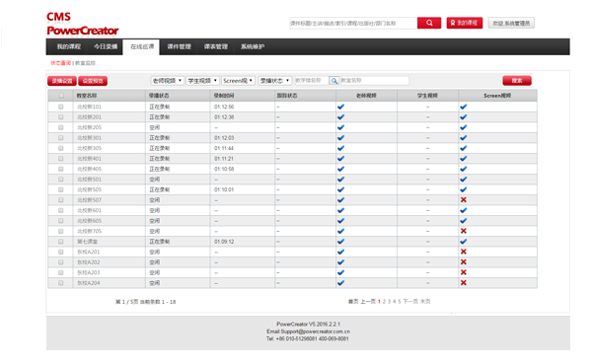
Task: Click red X in Screen column for 东校A204
Action: click(x=464, y=283)
